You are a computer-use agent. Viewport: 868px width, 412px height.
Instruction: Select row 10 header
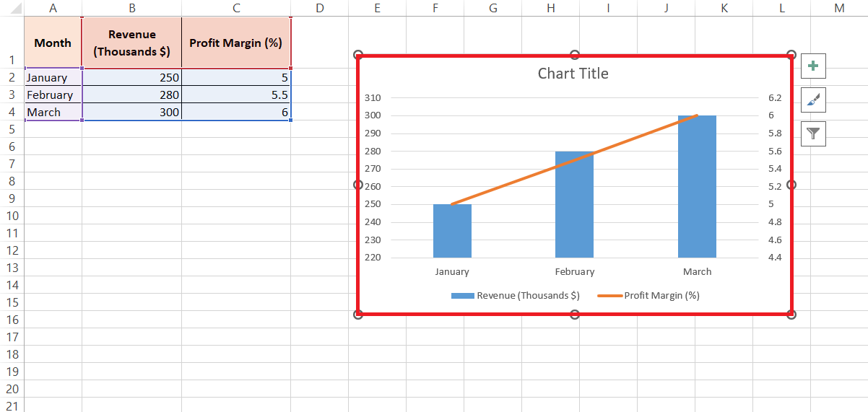pyautogui.click(x=12, y=216)
